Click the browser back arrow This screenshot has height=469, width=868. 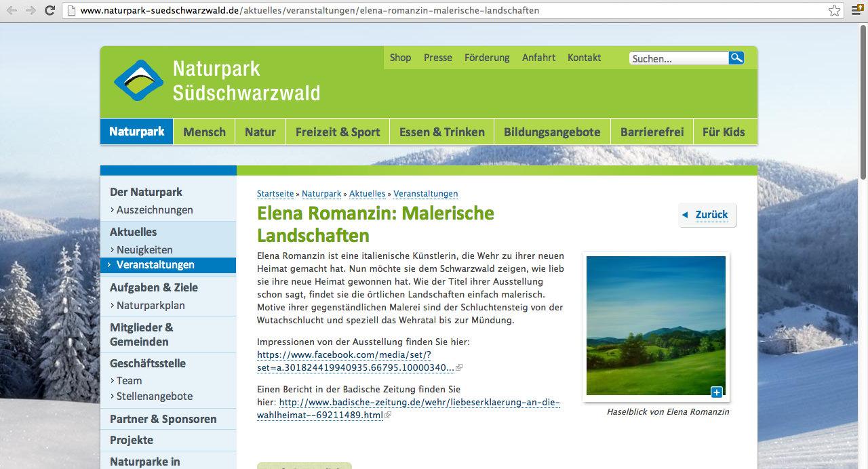coord(12,11)
